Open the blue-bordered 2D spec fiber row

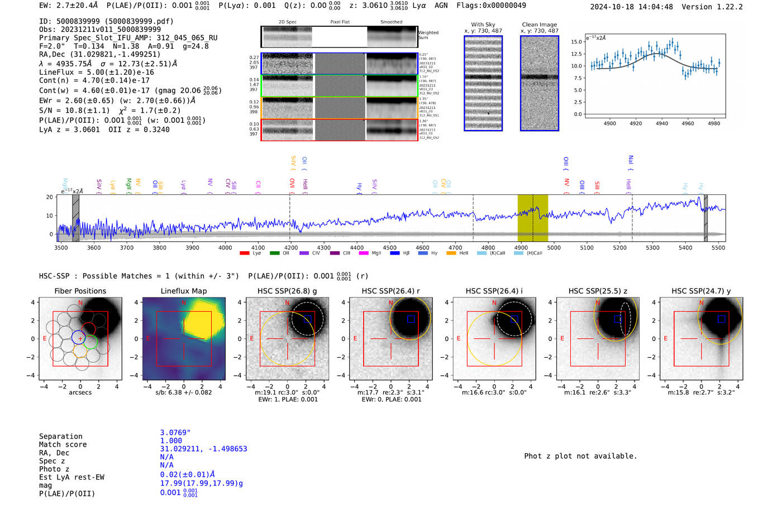click(339, 64)
